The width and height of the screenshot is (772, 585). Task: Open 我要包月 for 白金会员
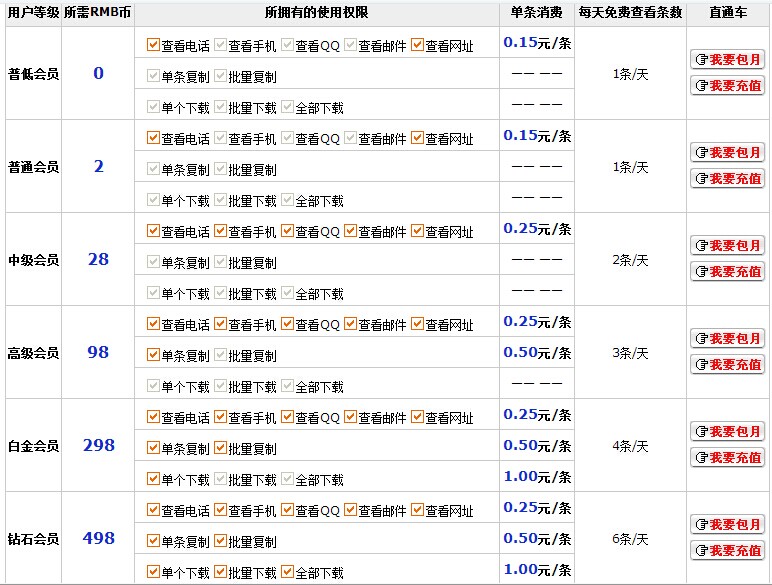coord(727,432)
